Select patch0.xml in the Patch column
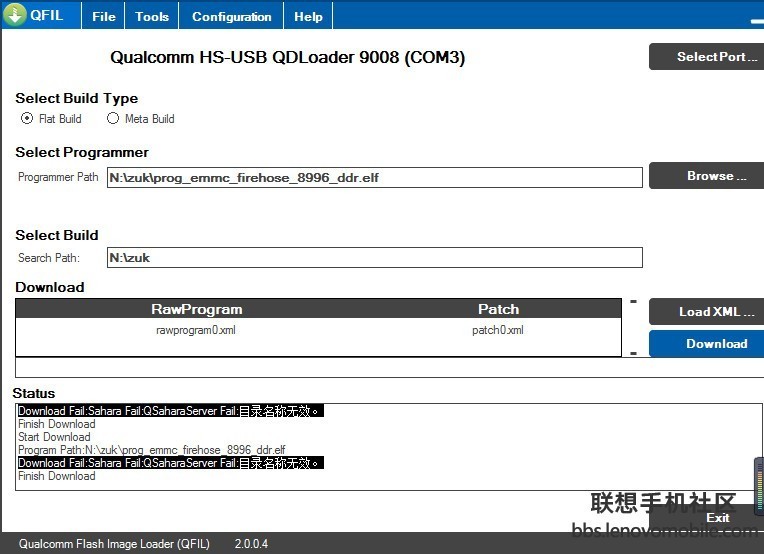 point(497,330)
